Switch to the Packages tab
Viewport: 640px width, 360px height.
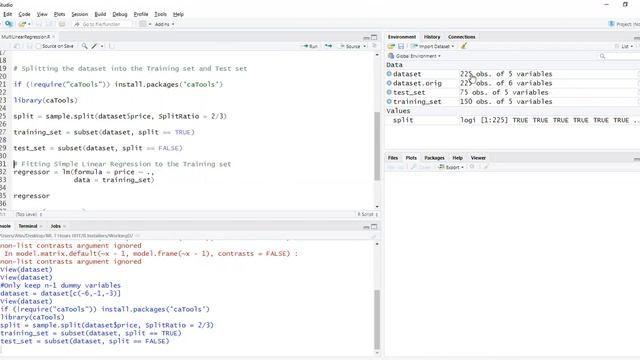point(434,158)
